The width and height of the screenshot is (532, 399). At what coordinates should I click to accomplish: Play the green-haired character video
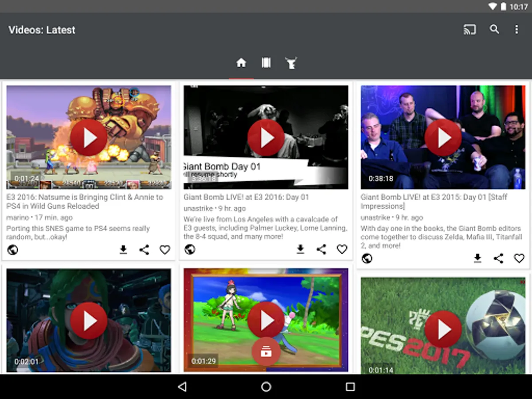(89, 321)
